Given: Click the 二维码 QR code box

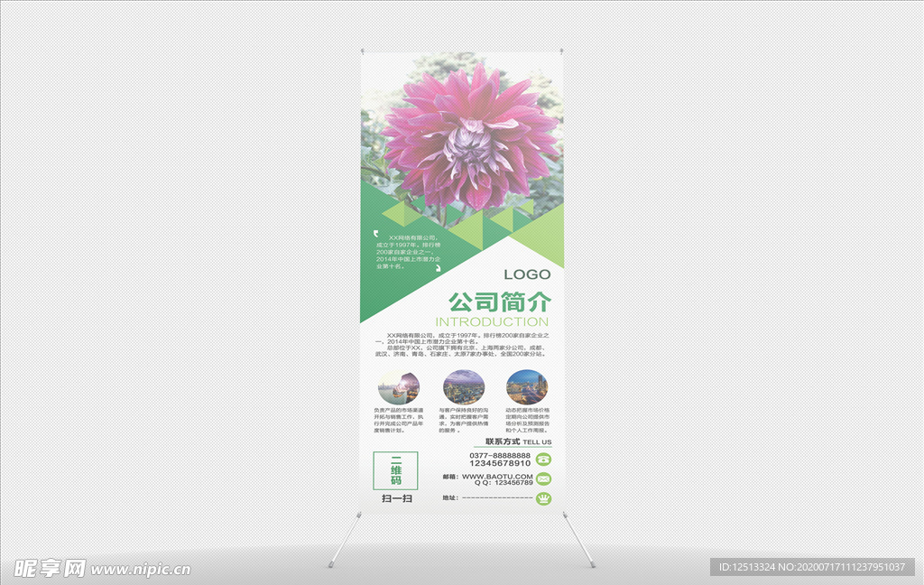Looking at the screenshot, I should click(395, 470).
